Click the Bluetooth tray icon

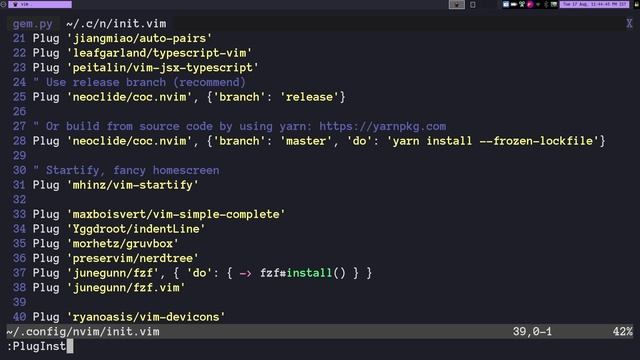click(546, 4)
